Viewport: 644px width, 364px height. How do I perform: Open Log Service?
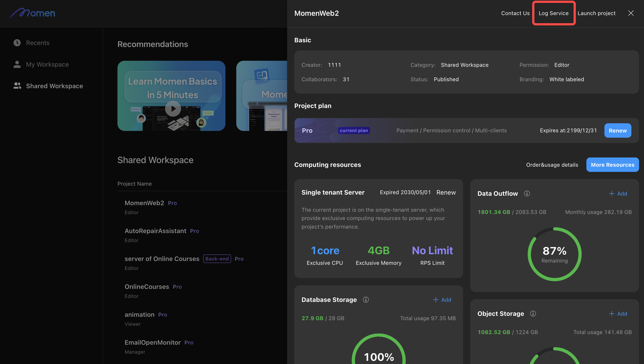[x=554, y=13]
